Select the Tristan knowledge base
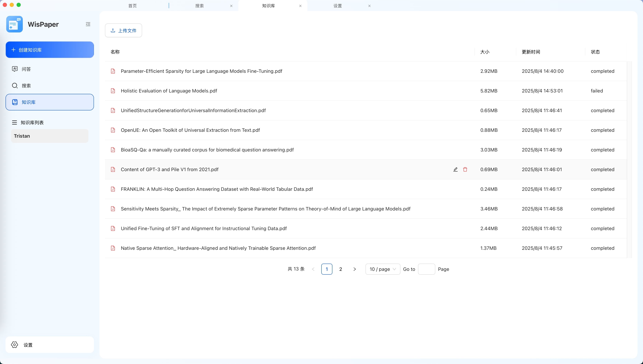This screenshot has width=643, height=364. click(x=50, y=136)
